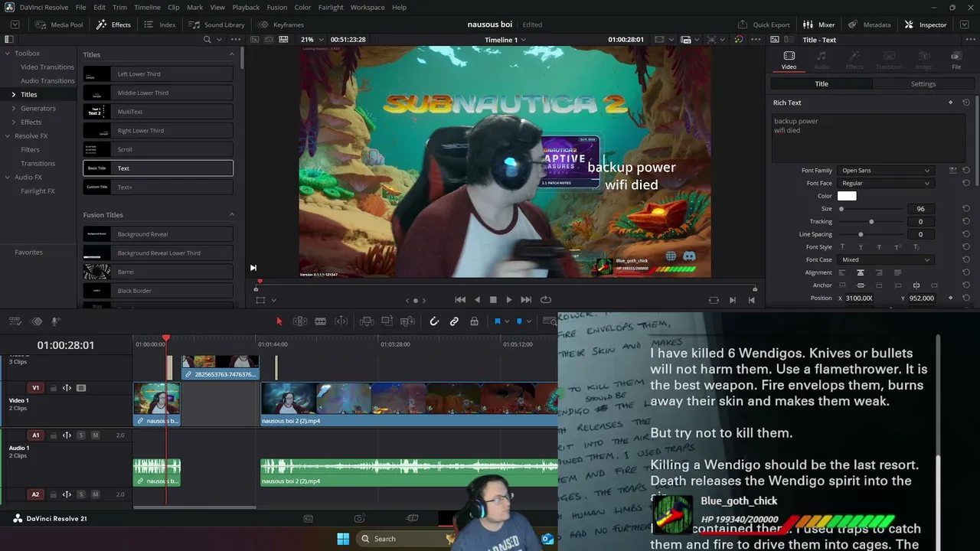Collapse the Titles section header
980x551 pixels.
(x=232, y=54)
